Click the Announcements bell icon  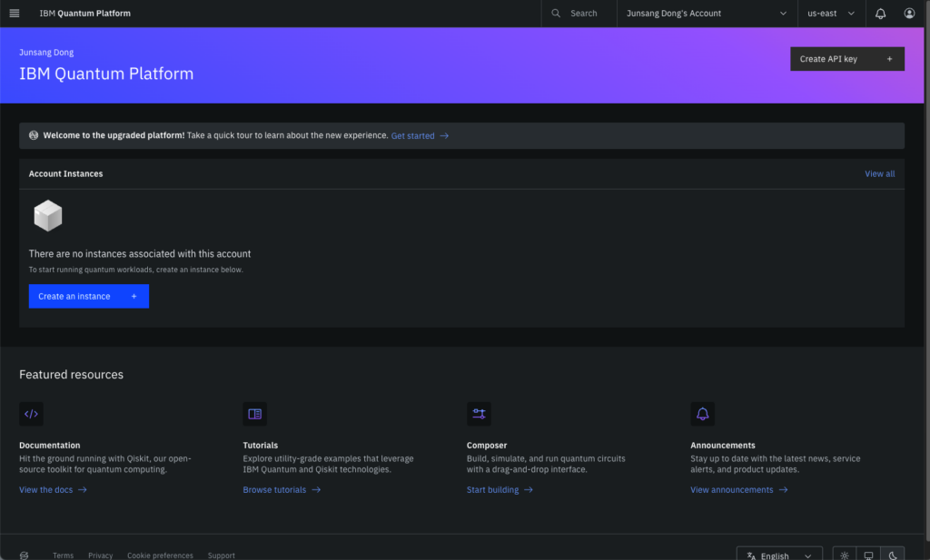click(x=702, y=414)
